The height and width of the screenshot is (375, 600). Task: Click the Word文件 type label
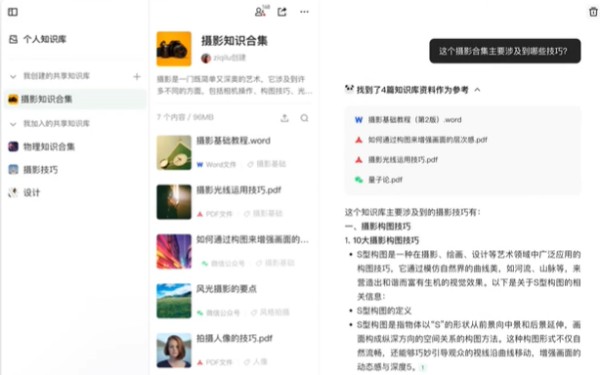tap(217, 165)
